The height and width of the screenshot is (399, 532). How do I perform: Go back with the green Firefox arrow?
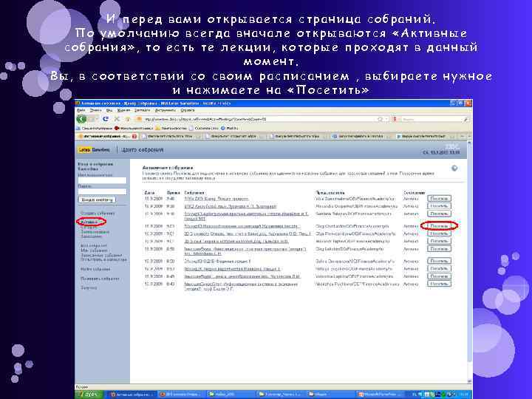(81, 119)
